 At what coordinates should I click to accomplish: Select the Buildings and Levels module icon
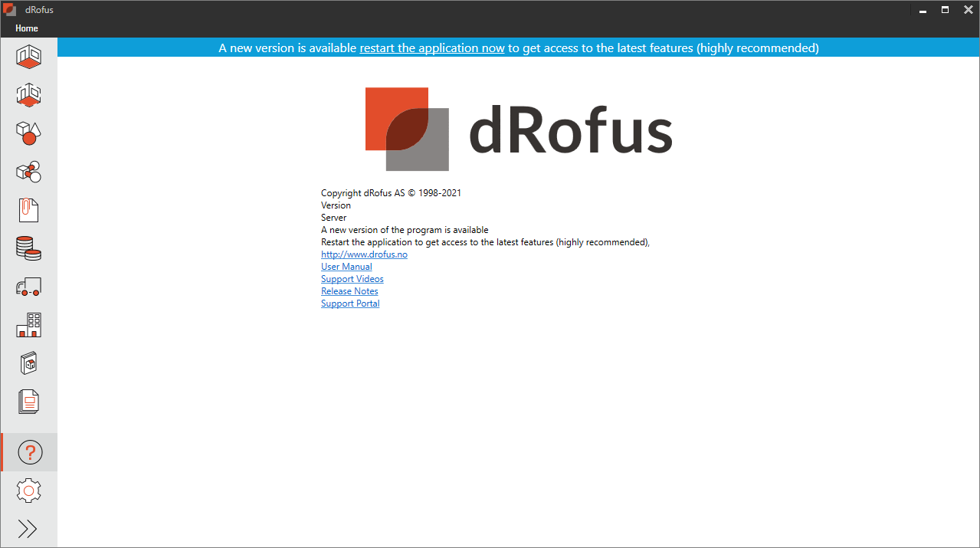pyautogui.click(x=28, y=325)
